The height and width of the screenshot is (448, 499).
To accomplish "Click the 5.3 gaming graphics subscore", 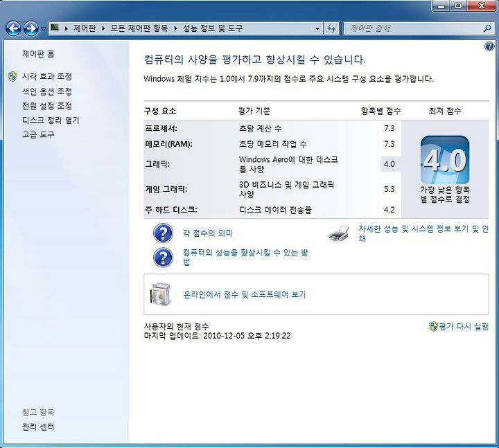I will pyautogui.click(x=389, y=189).
